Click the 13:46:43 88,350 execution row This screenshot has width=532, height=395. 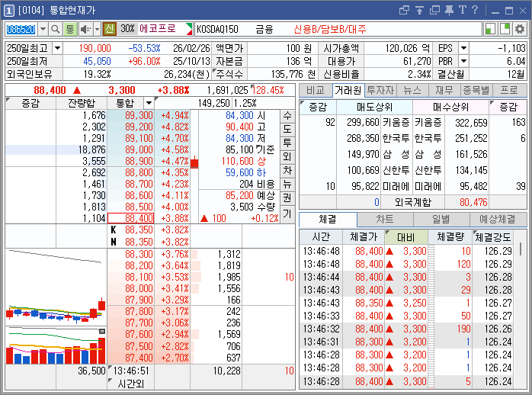pos(406,303)
